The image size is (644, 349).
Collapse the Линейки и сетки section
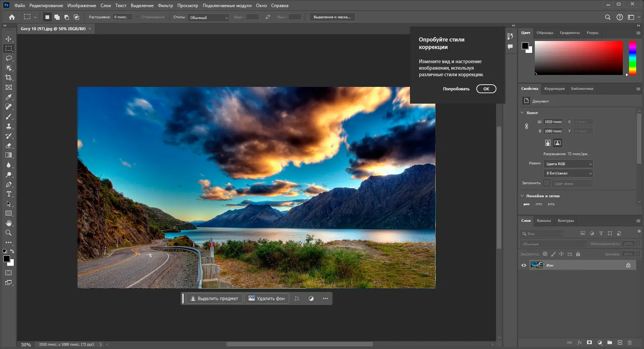(x=522, y=196)
